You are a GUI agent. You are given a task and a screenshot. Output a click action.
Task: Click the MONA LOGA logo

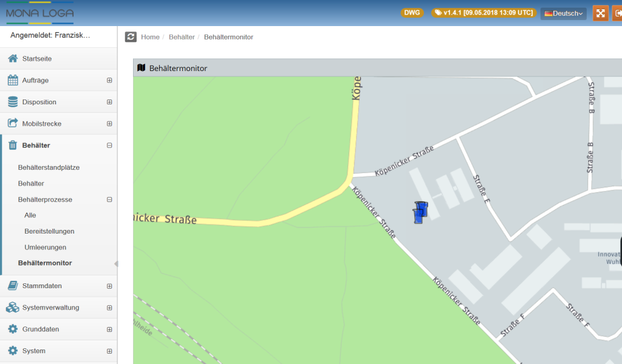(x=39, y=13)
